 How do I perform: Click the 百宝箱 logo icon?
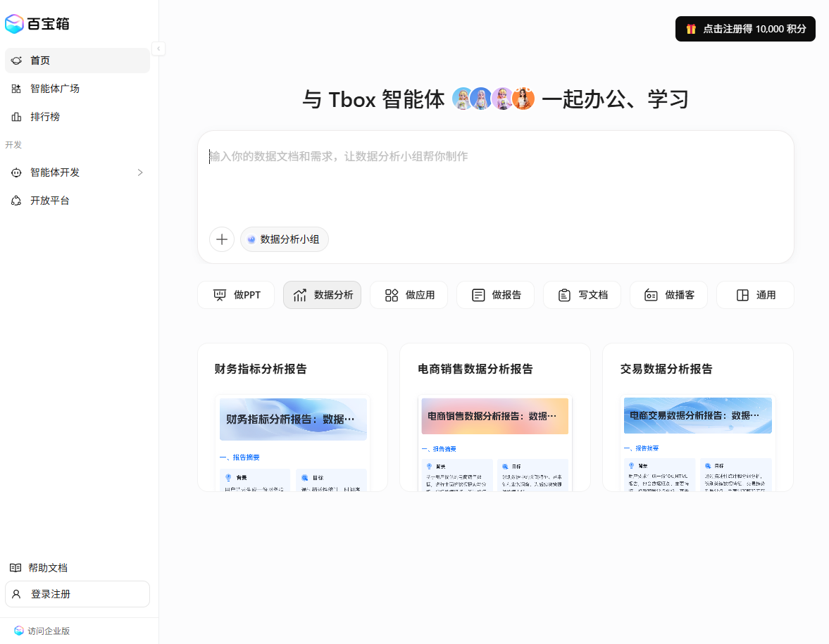click(15, 24)
